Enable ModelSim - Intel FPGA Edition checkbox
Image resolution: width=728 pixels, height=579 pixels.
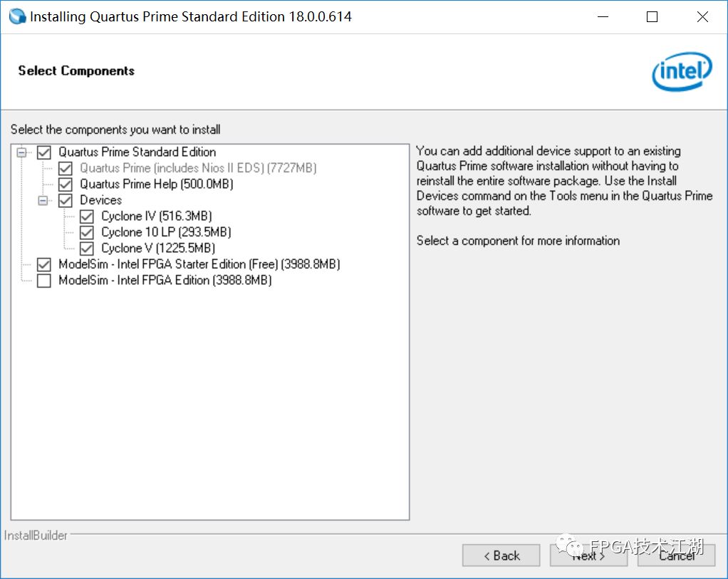click(44, 281)
